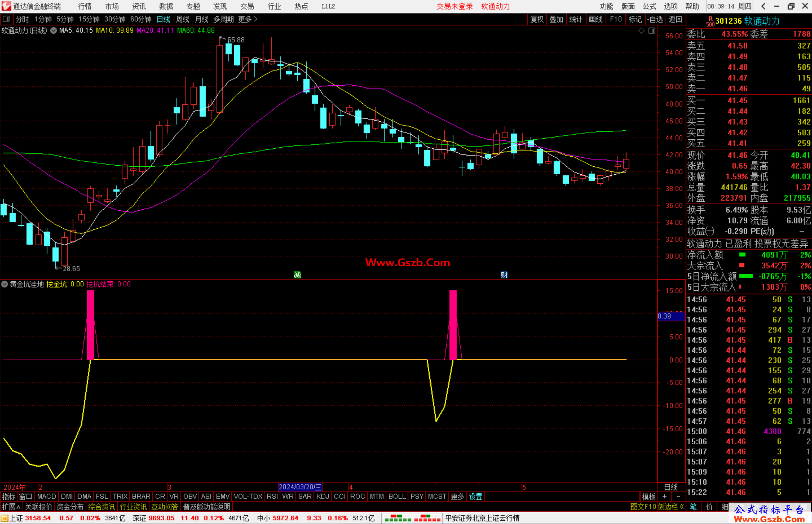Open the 模板 dropdown
The image size is (812, 524).
[x=649, y=497]
